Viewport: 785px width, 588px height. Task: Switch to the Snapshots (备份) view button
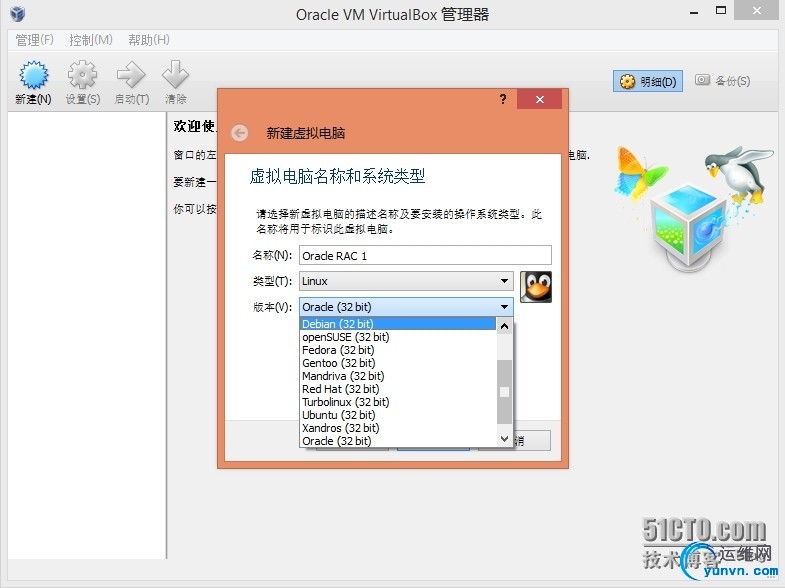(722, 81)
